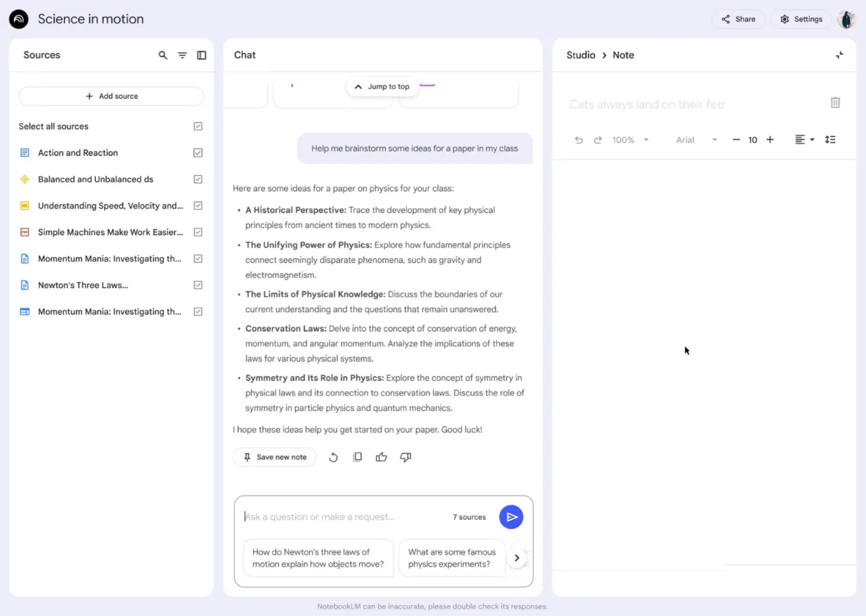Uncheck Newton's Three Laws source checkbox
866x616 pixels.
[x=198, y=285]
